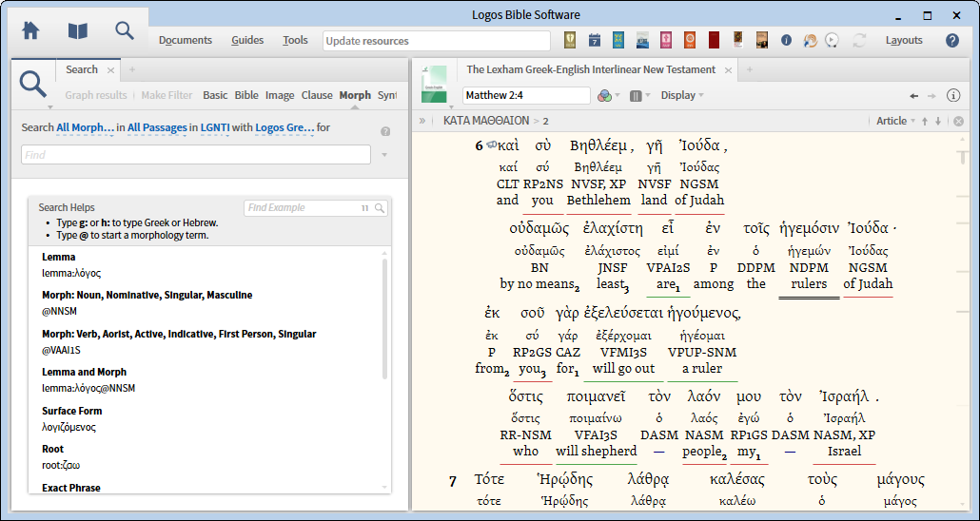Go to the Home page icon
The height and width of the screenshot is (521, 980).
tap(30, 30)
